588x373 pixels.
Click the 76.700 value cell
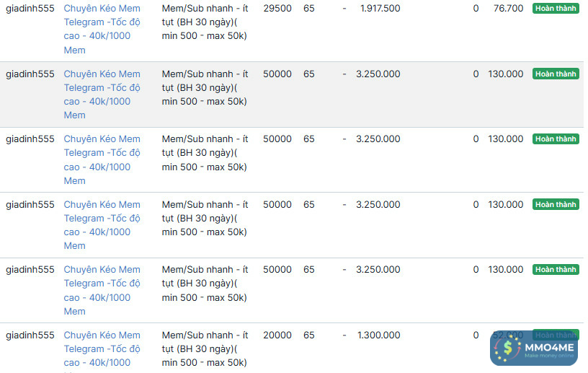pyautogui.click(x=508, y=9)
